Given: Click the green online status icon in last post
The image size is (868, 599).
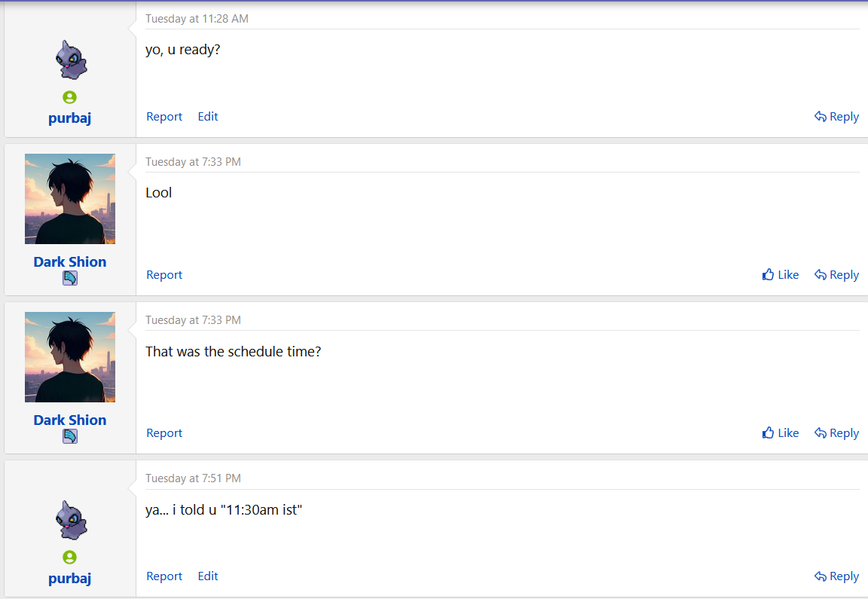Looking at the screenshot, I should pos(70,557).
